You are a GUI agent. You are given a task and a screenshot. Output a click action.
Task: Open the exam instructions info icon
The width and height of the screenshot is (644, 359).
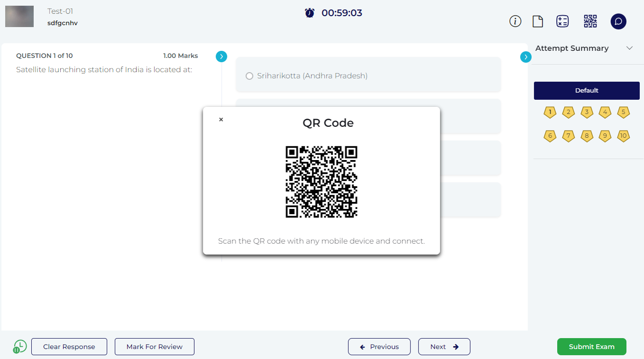point(515,21)
